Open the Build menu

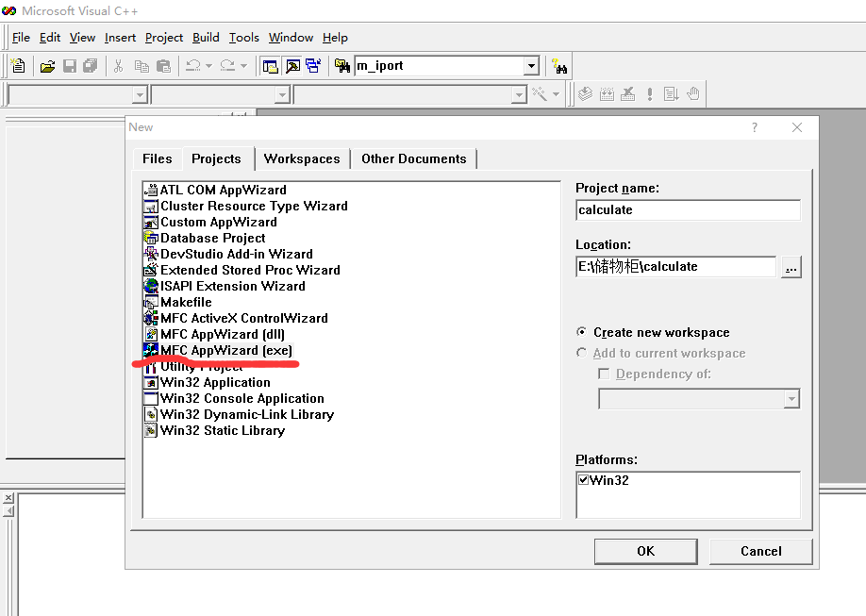tap(205, 37)
